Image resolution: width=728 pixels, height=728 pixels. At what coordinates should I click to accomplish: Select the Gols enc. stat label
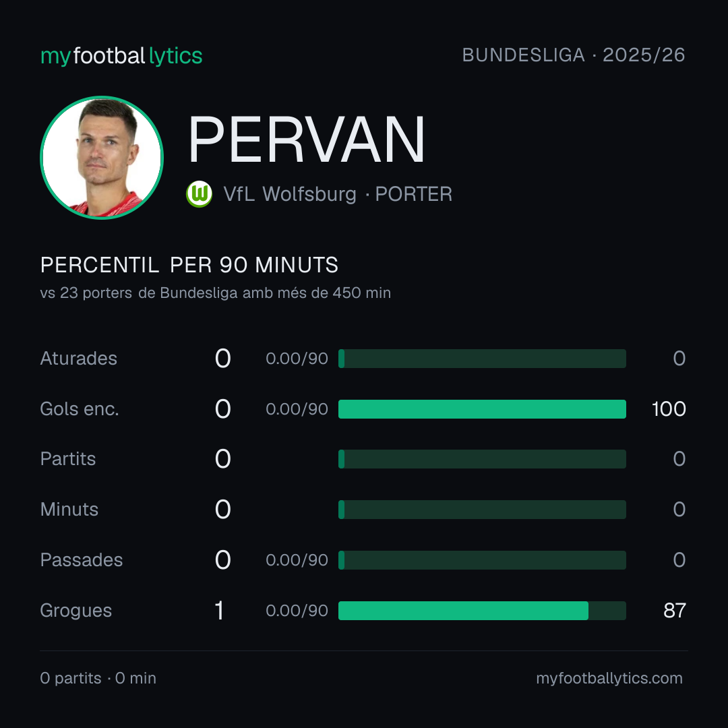(x=80, y=409)
